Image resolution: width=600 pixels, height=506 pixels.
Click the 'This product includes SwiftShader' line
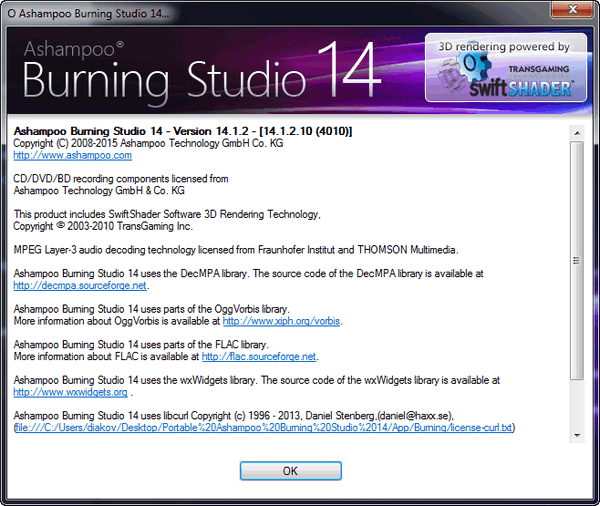point(167,214)
